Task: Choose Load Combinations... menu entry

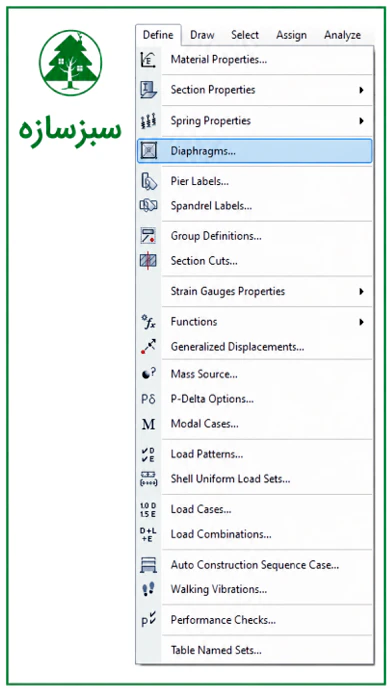Action: point(255,534)
